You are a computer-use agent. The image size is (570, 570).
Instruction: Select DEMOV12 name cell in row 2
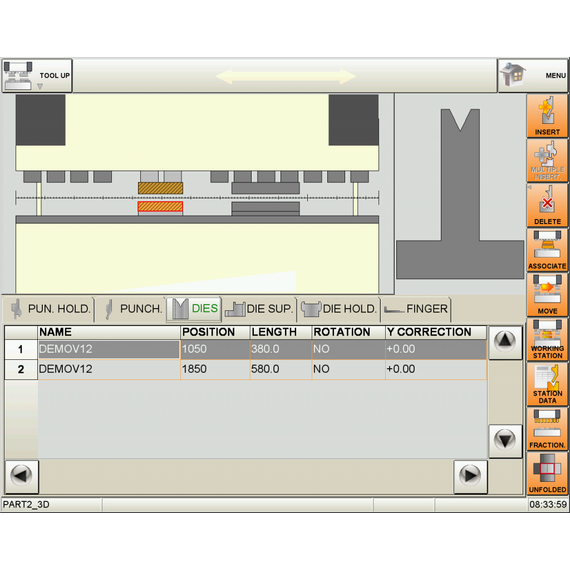pyautogui.click(x=109, y=369)
